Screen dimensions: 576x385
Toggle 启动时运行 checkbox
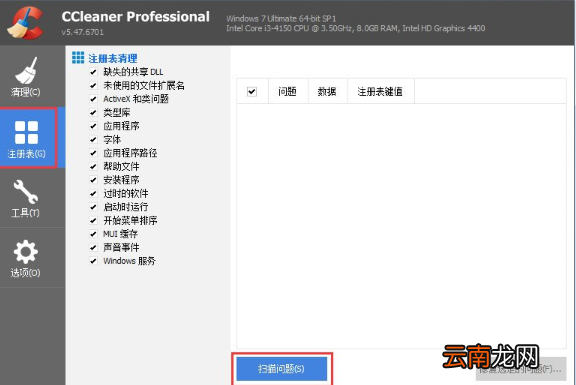pyautogui.click(x=93, y=207)
